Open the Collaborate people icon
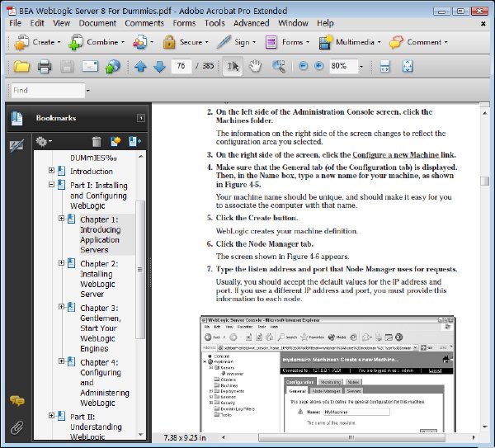This screenshot has width=495, height=448. pyautogui.click(x=140, y=42)
